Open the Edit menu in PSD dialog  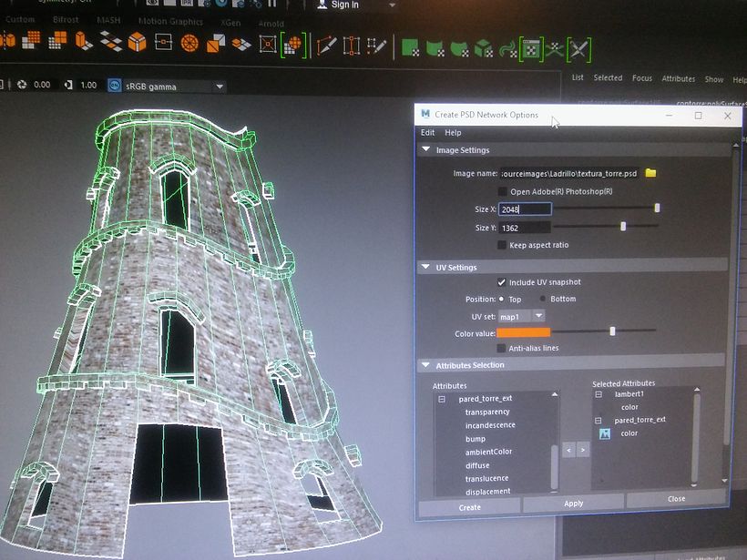click(427, 133)
